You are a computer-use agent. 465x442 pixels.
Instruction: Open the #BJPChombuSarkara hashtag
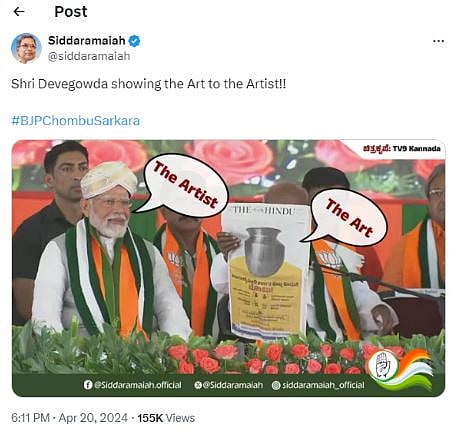76,121
